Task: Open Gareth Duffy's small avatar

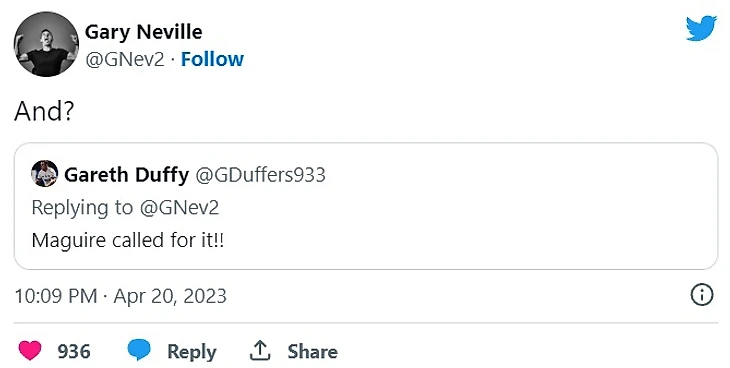Action: [x=45, y=173]
